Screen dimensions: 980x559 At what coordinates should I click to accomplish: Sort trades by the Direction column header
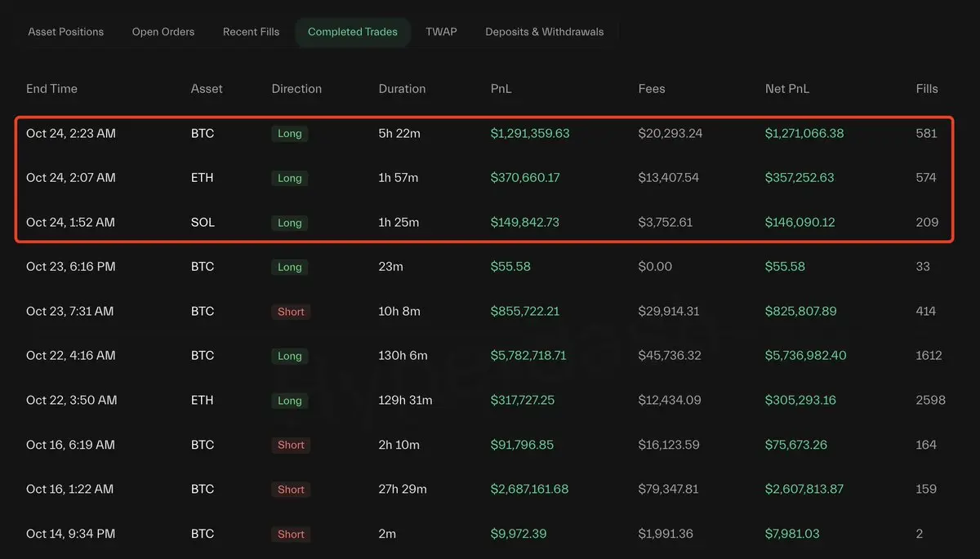click(x=296, y=89)
